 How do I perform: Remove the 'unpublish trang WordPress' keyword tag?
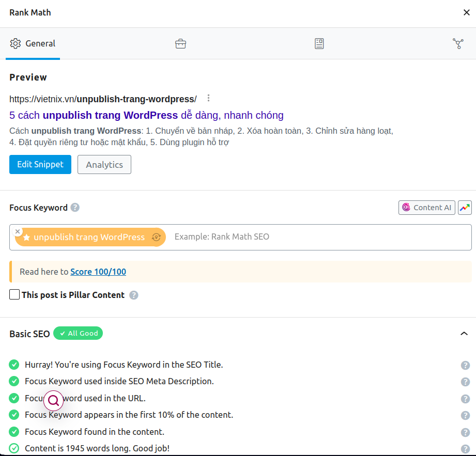coord(18,231)
